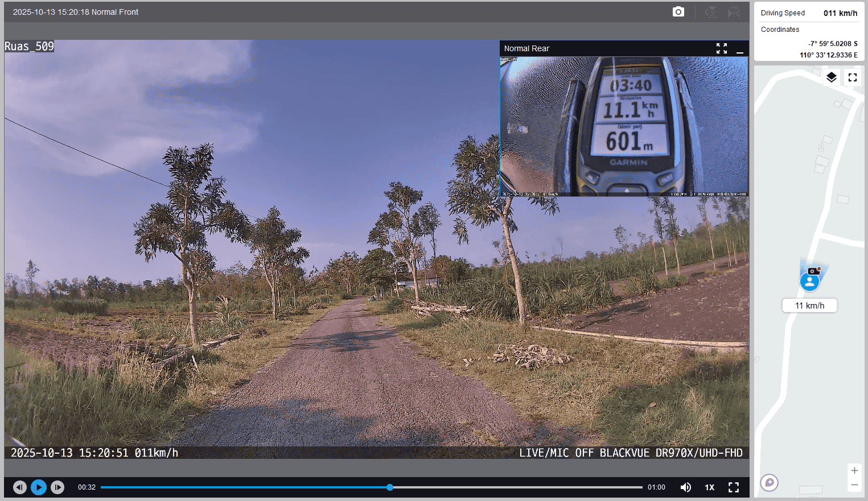
Task: Click the Normal Rear video thumbnail
Action: [x=624, y=126]
